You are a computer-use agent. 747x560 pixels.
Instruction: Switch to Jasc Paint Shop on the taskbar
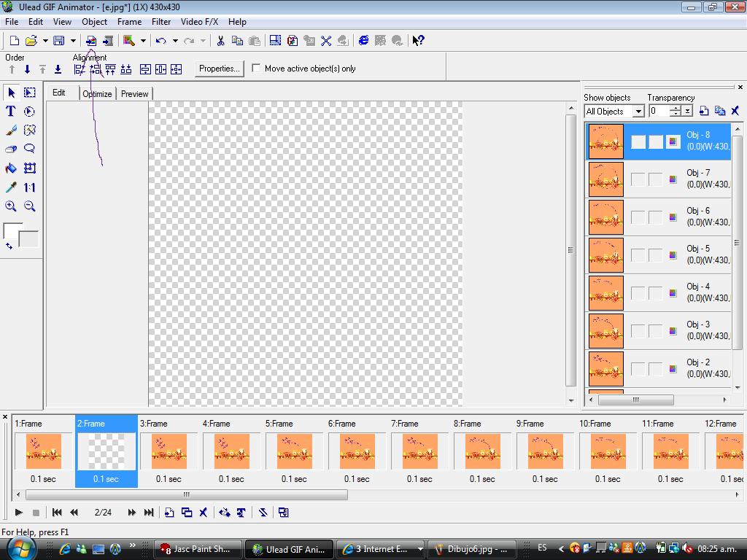pos(198,549)
